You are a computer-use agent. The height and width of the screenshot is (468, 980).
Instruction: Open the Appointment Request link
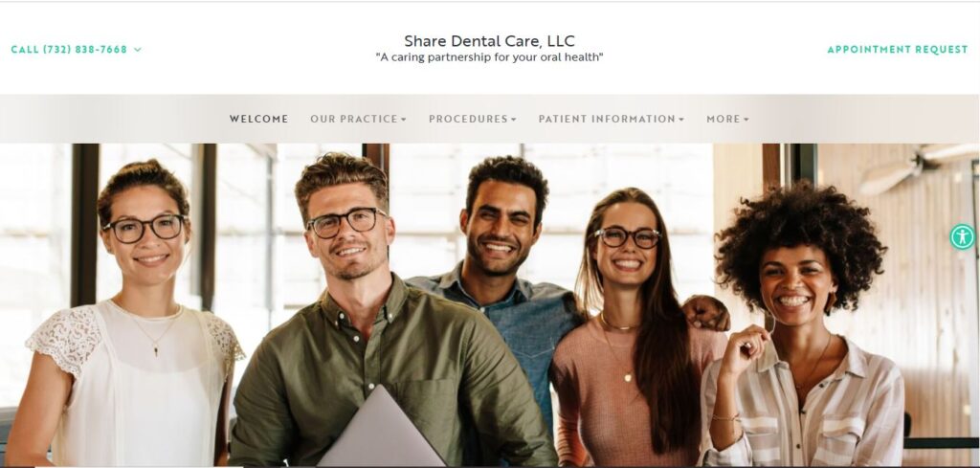[897, 50]
